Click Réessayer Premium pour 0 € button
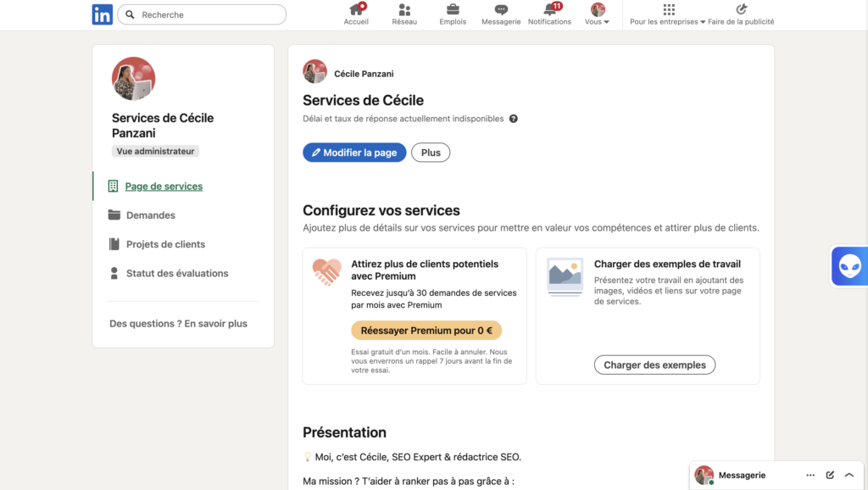The height and width of the screenshot is (490, 868). click(x=426, y=331)
